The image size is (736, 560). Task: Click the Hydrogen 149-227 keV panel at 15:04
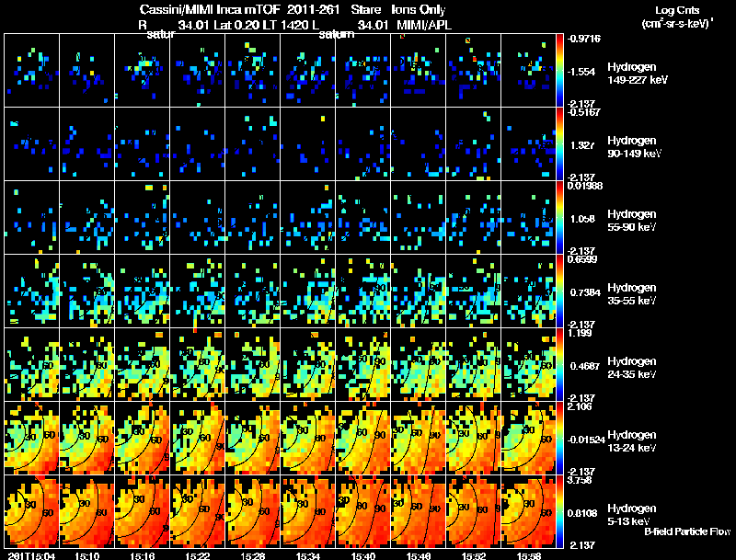pos(32,71)
